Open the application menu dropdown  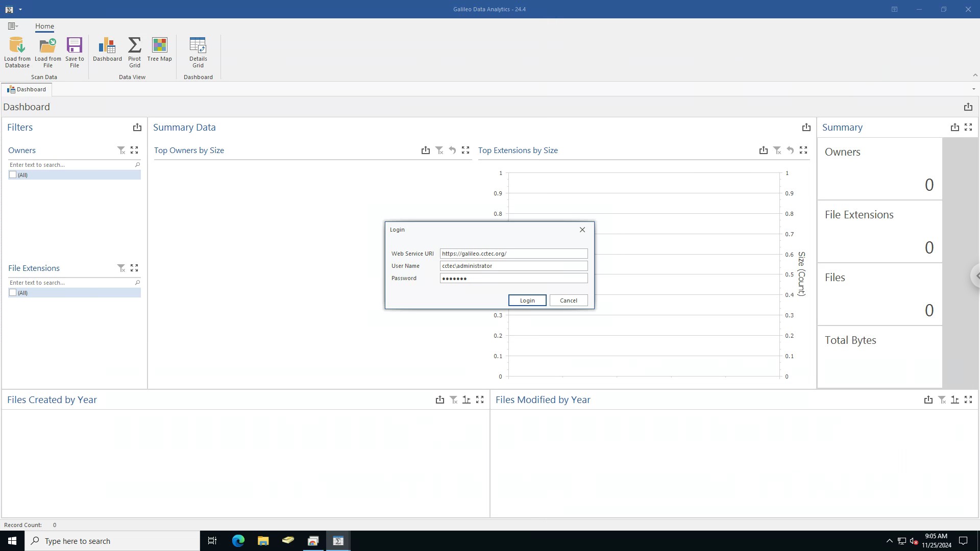click(x=13, y=26)
